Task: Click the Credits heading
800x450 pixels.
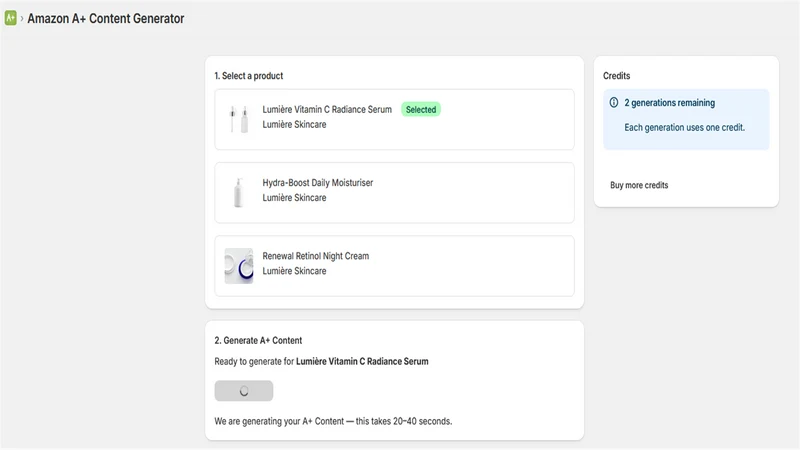Action: 616,76
